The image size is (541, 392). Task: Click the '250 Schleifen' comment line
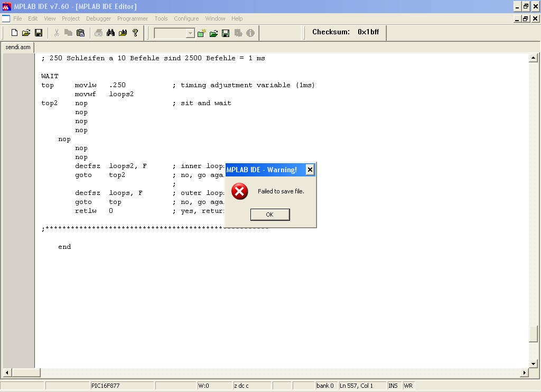coord(153,58)
